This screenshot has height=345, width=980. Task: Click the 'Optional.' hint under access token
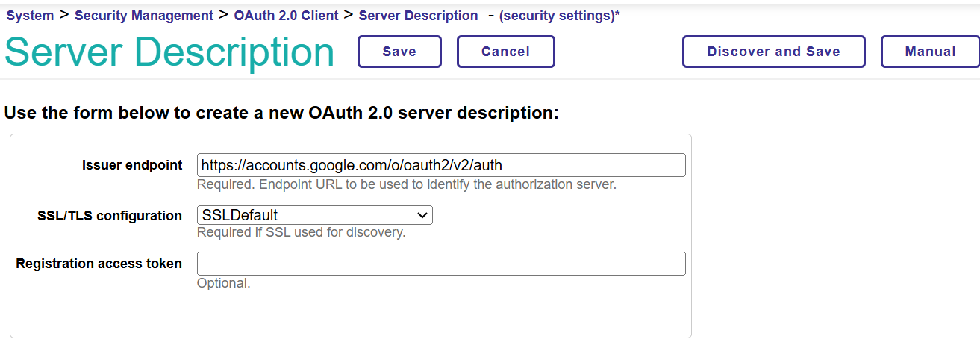(x=223, y=283)
